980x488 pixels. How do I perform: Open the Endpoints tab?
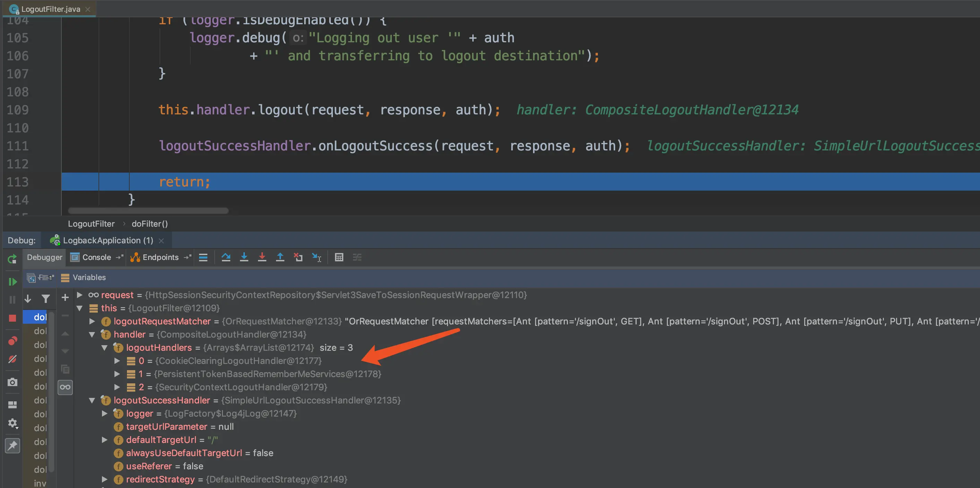(x=160, y=258)
